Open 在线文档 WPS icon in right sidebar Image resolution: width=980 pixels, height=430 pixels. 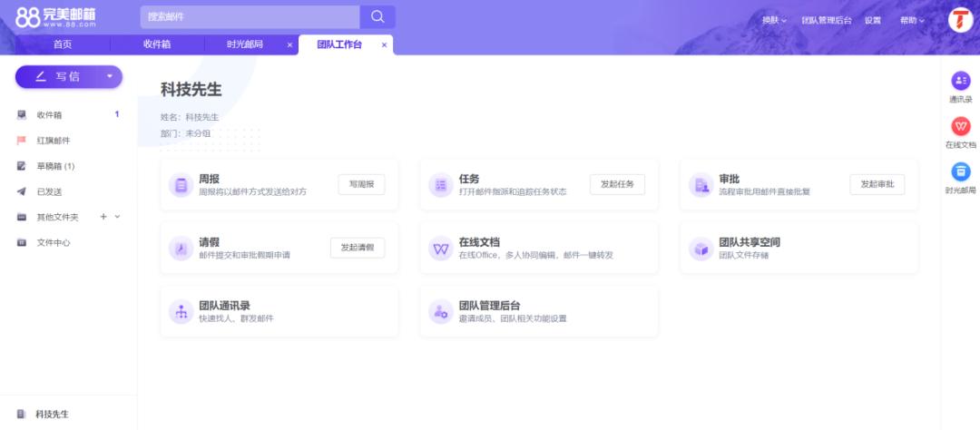pos(961,126)
